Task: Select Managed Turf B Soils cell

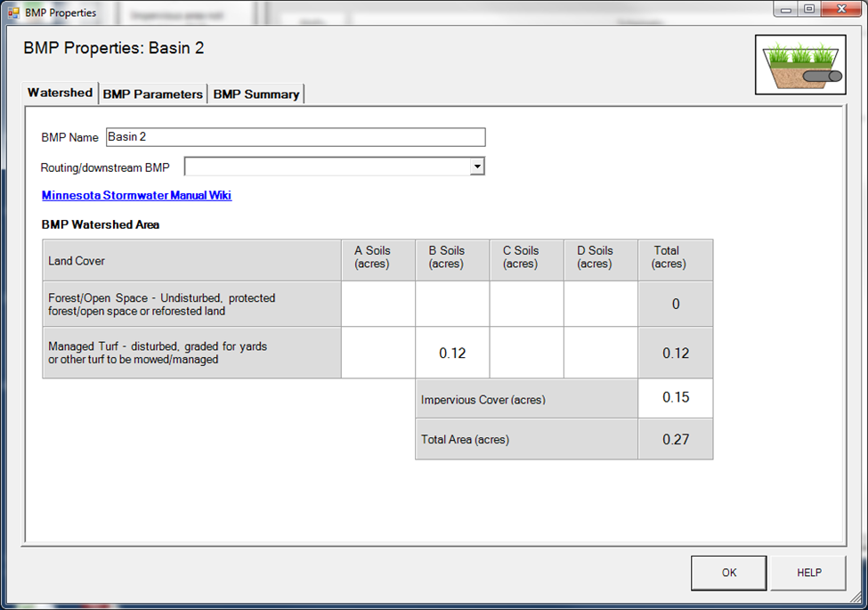Action: click(x=452, y=353)
